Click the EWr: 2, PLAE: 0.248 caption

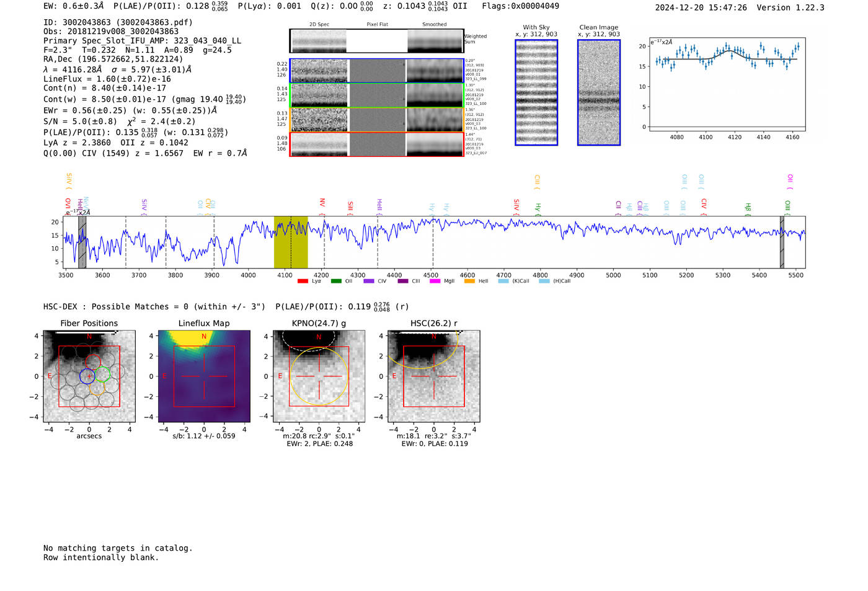[x=320, y=444]
